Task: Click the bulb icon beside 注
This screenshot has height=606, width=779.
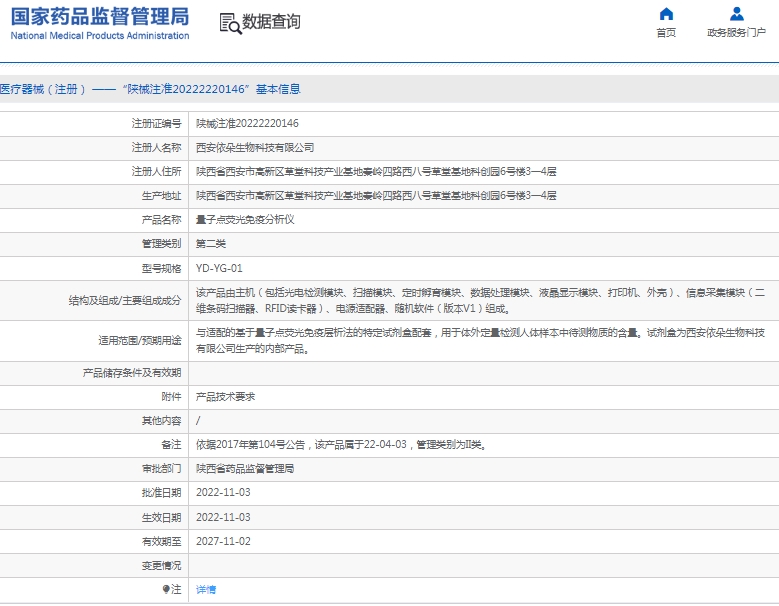Action: pos(166,589)
